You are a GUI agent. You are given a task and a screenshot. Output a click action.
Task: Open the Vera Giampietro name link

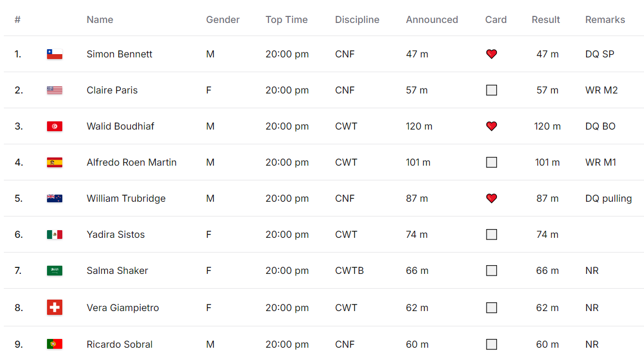click(122, 308)
